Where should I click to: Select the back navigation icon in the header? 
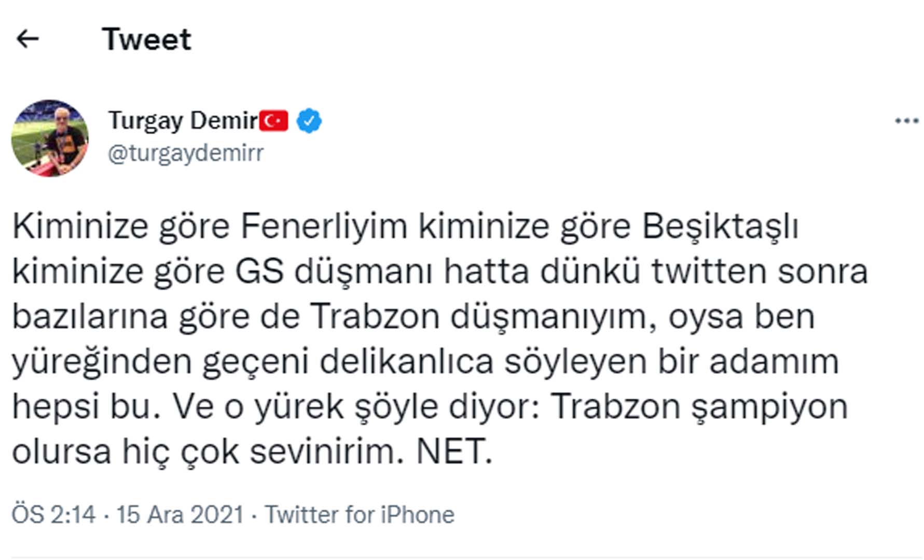[x=29, y=39]
